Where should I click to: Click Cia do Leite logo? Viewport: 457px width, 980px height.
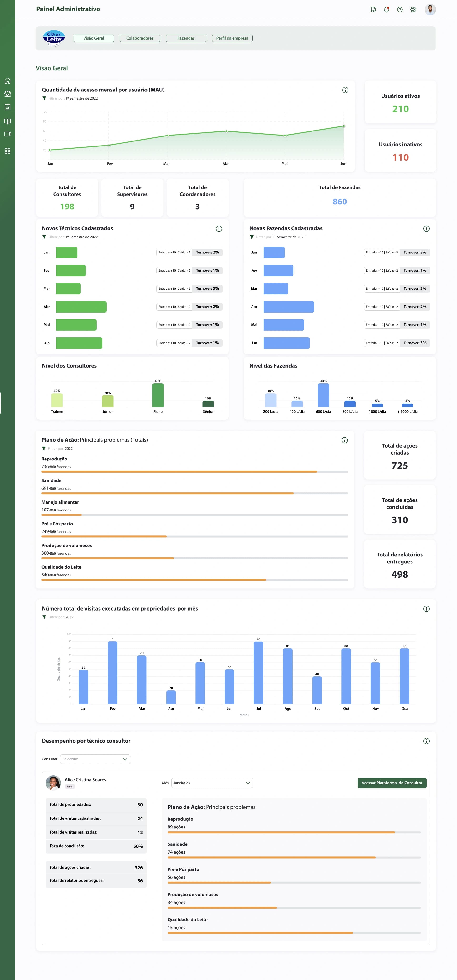(x=54, y=38)
